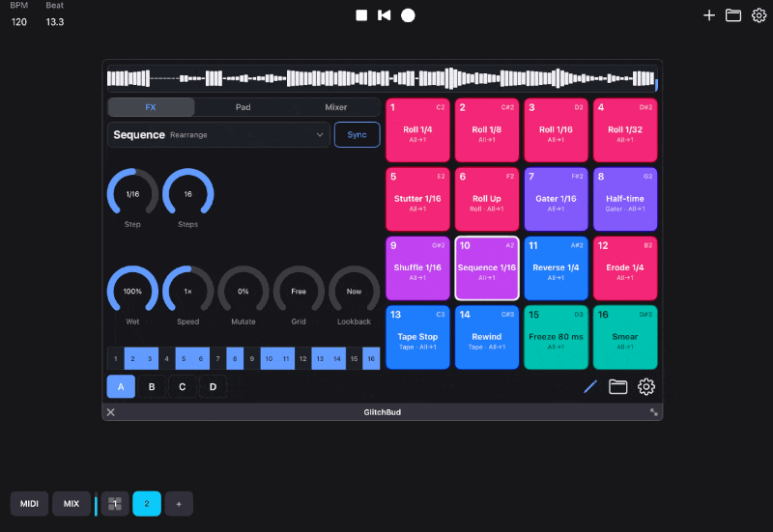Trigger pad 5 Stutter 1/16

417,199
